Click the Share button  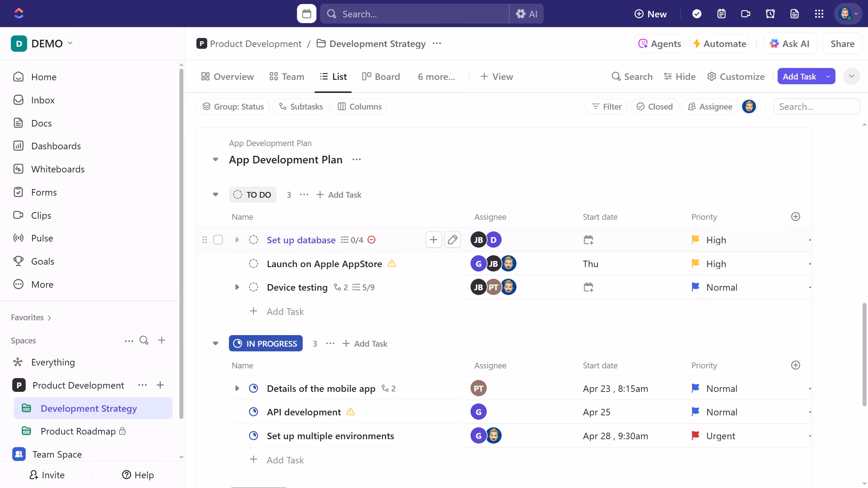[x=842, y=44]
